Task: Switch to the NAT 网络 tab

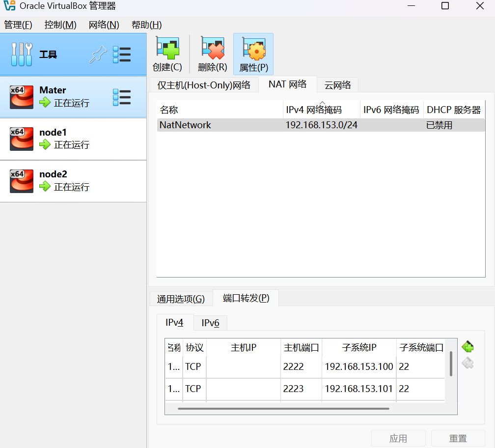Action: (288, 84)
